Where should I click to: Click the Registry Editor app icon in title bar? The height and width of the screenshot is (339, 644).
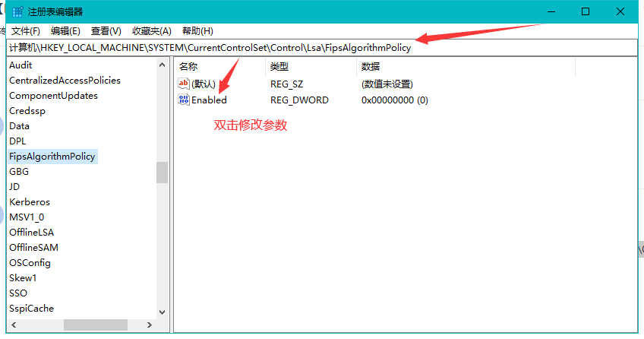click(17, 12)
